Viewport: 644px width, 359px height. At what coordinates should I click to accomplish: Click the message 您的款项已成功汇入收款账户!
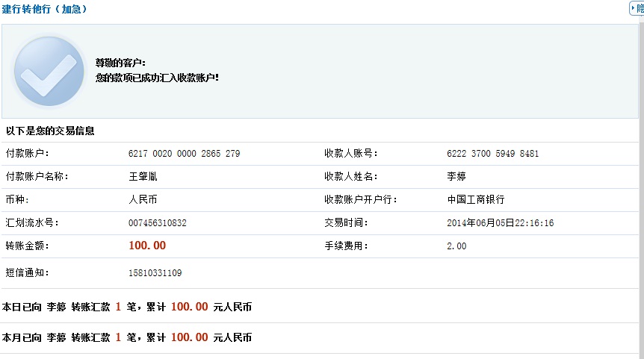click(157, 78)
